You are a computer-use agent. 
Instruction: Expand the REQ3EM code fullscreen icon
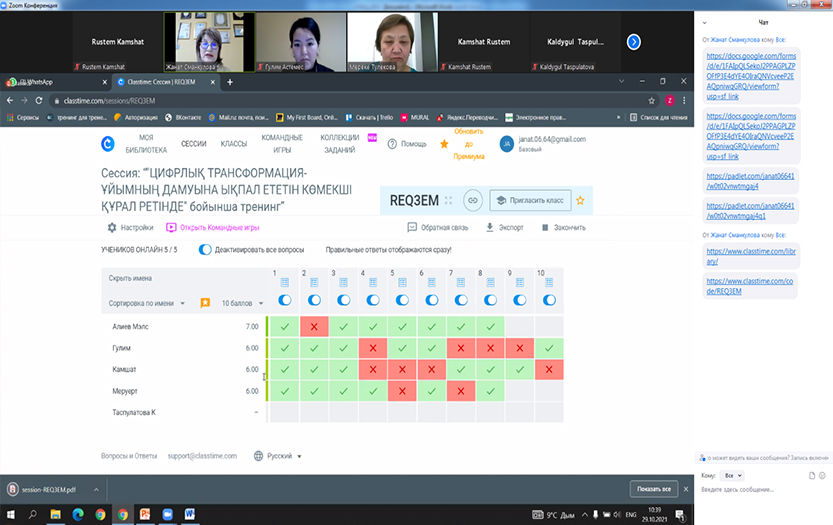click(448, 200)
